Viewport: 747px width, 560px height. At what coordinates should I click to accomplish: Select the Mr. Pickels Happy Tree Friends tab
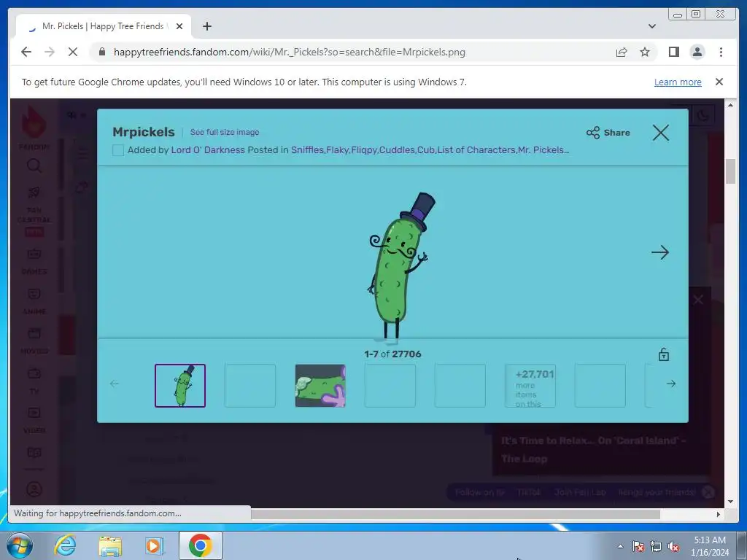click(x=104, y=26)
